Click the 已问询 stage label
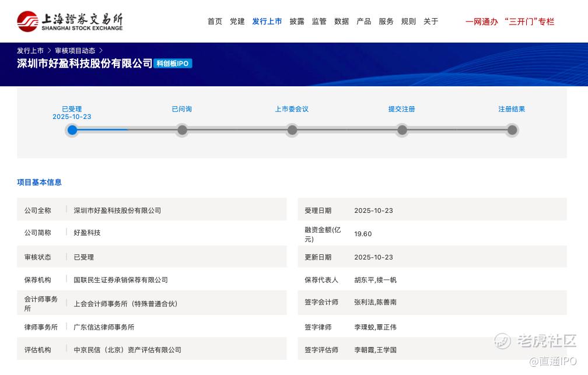This screenshot has width=588, height=375. tap(182, 108)
